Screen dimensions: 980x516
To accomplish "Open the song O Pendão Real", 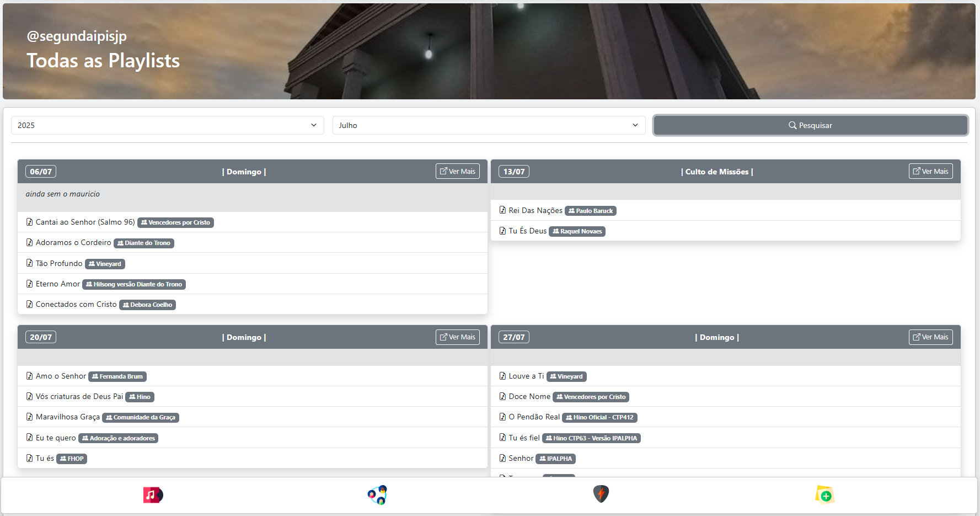I will (534, 417).
